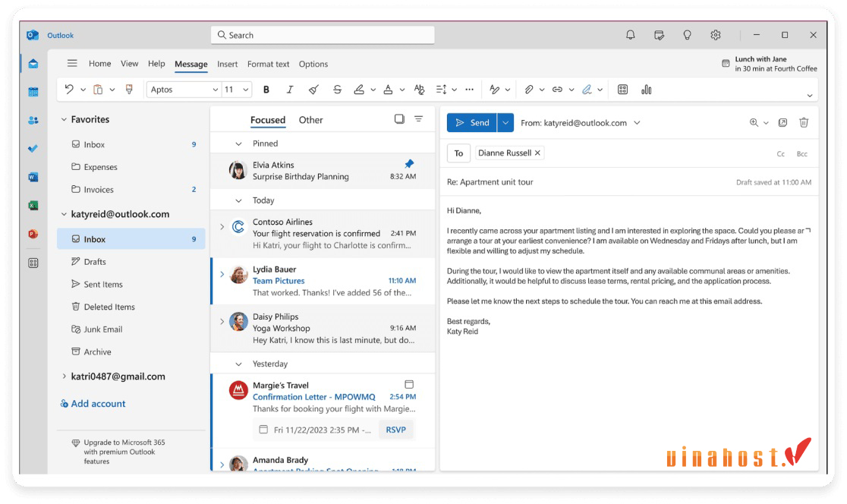The image size is (847, 504).
Task: Click the To recipients button
Action: [458, 153]
